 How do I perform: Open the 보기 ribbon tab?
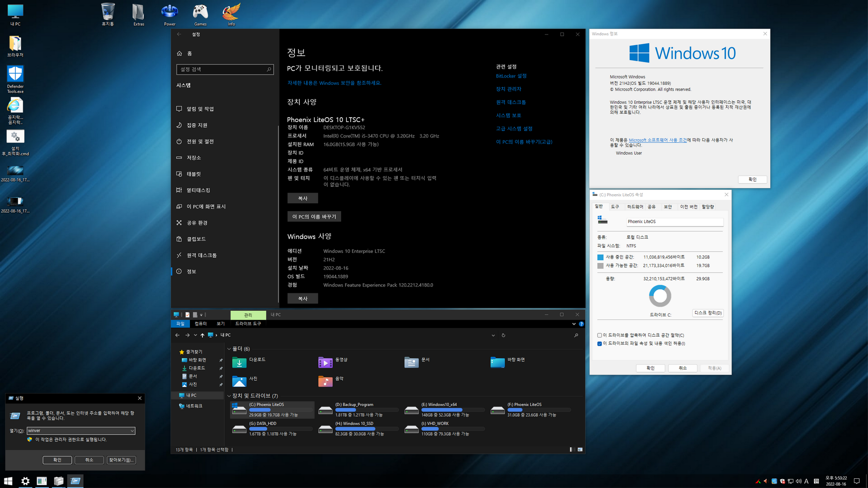coord(220,324)
